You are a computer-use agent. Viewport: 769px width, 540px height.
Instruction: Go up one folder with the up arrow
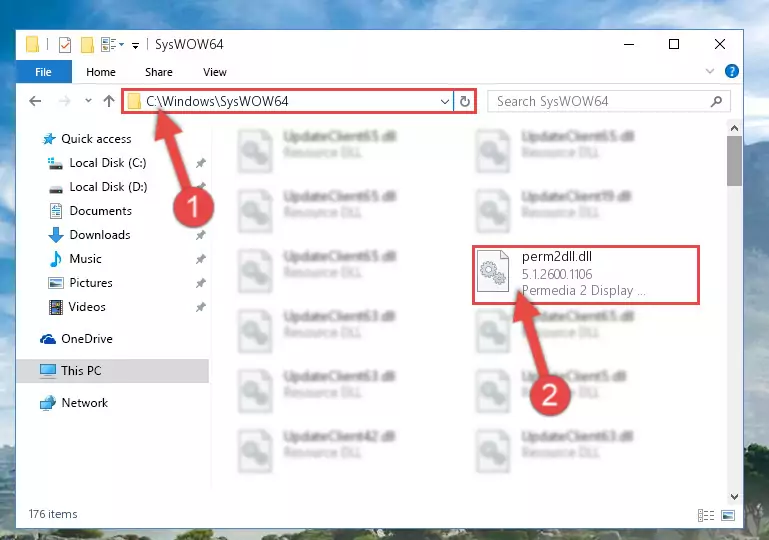coord(109,101)
